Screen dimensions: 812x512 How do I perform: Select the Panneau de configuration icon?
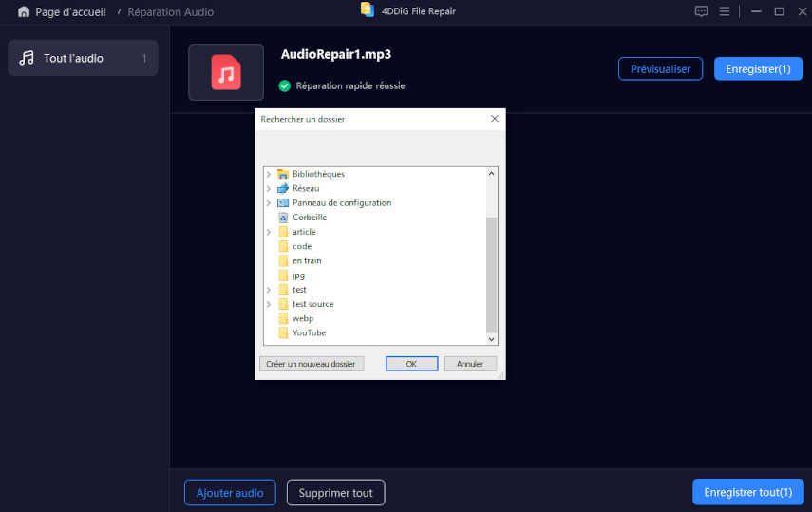283,203
